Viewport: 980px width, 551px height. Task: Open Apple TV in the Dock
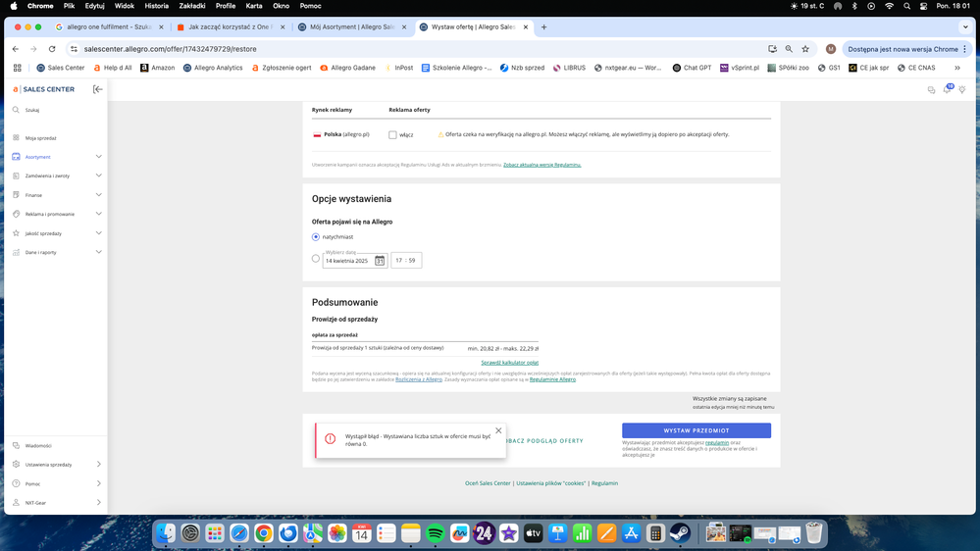(533, 533)
